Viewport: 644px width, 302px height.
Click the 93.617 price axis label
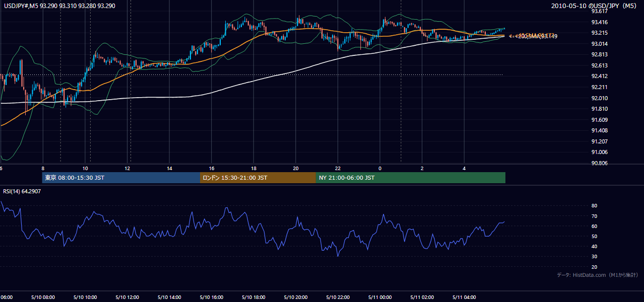coord(600,11)
